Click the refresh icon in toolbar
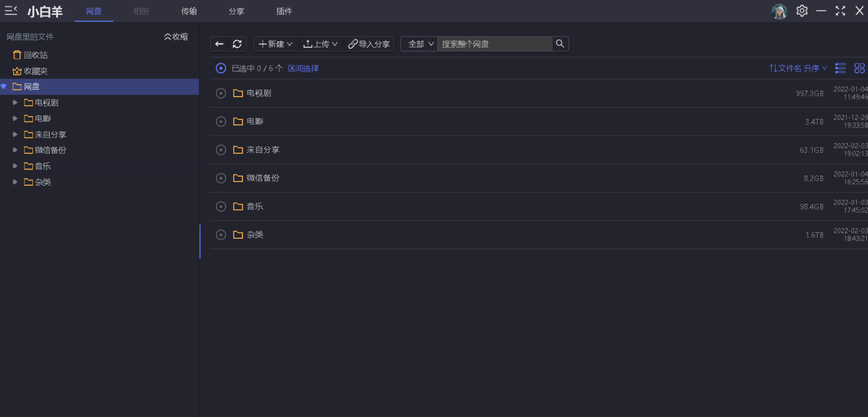Screen dimensions: 868x417 [237, 44]
